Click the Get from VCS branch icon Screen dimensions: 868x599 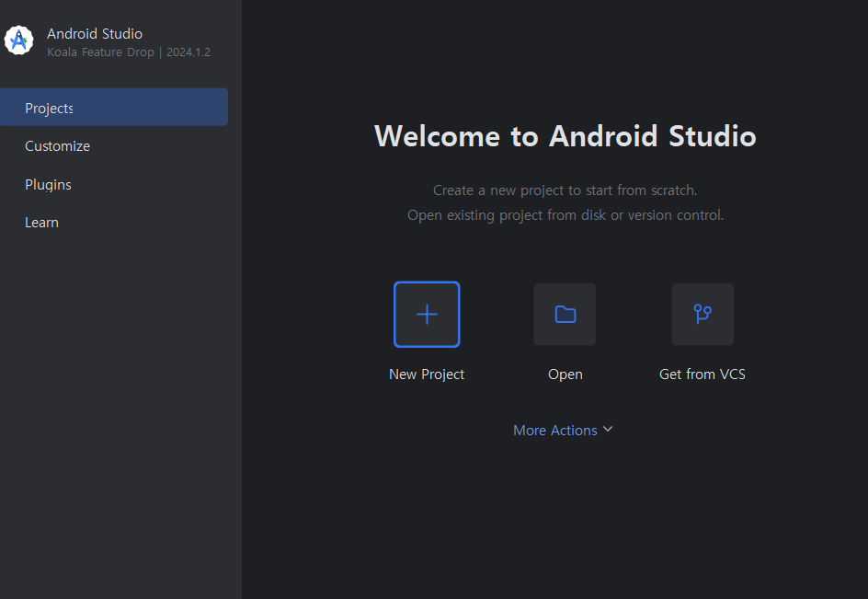click(x=702, y=314)
